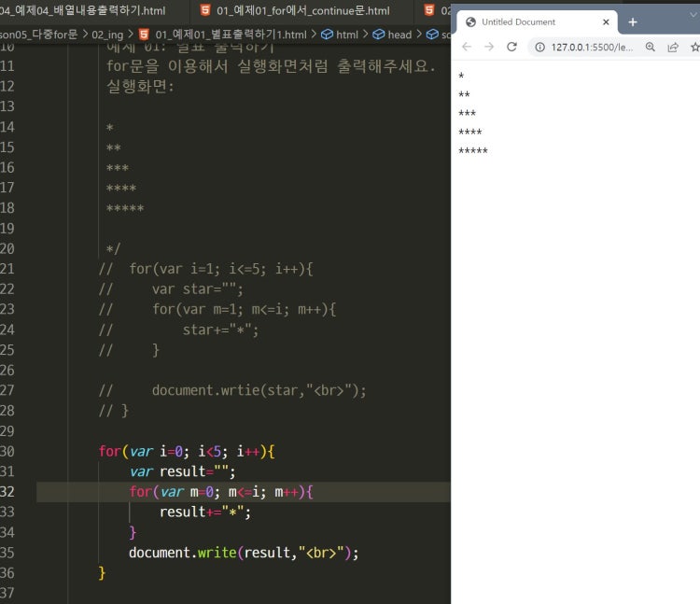The image size is (700, 604).
Task: Click HTML5 icon on continue문 tab
Action: (x=205, y=10)
